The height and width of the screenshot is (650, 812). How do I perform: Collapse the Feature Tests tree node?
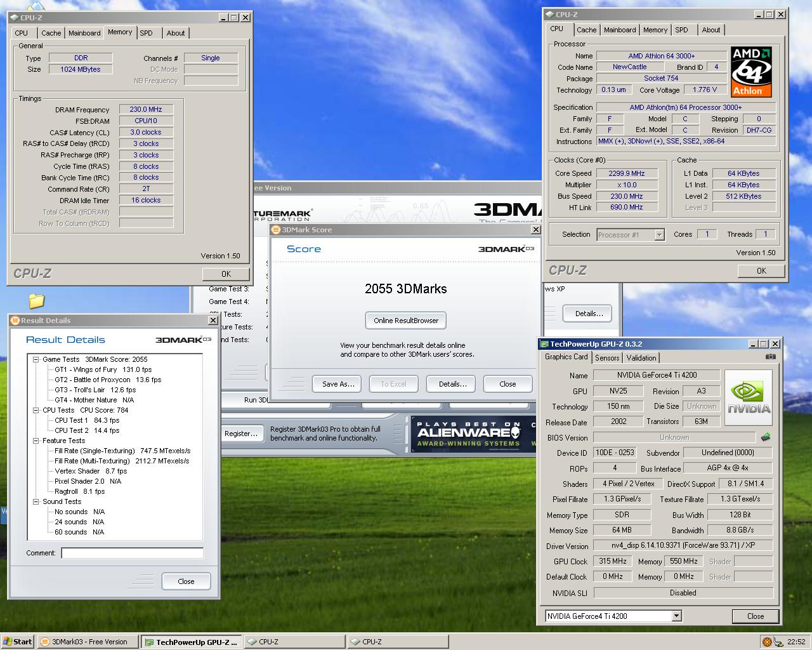coord(36,441)
